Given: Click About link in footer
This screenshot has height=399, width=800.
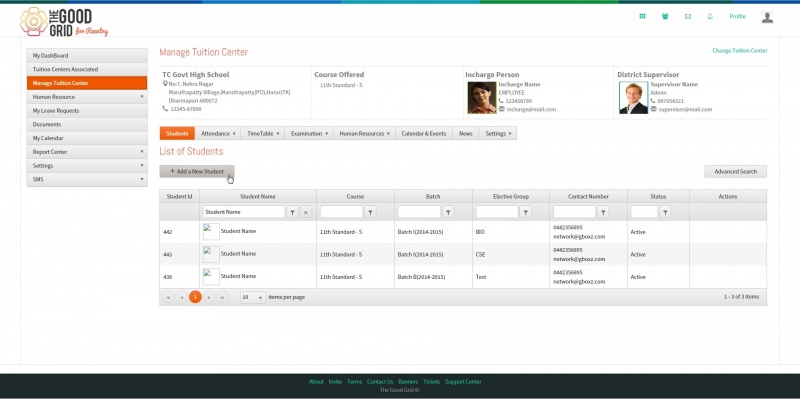Looking at the screenshot, I should 316,382.
